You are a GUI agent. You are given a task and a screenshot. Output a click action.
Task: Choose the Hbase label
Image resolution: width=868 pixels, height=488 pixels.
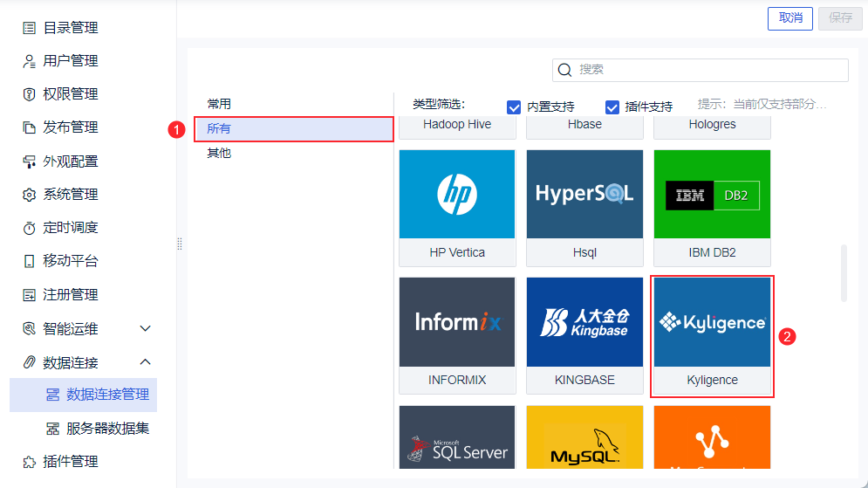click(584, 125)
